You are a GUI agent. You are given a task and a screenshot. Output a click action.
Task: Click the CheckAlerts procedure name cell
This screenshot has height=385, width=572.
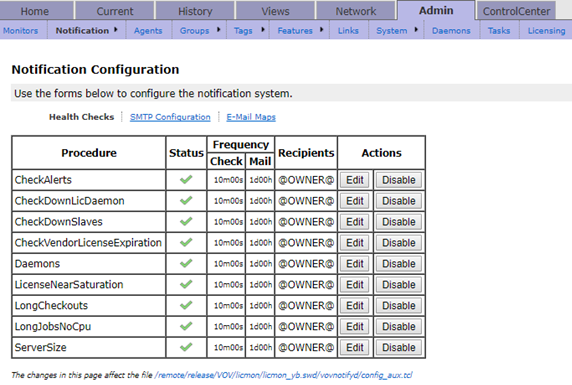click(x=89, y=180)
